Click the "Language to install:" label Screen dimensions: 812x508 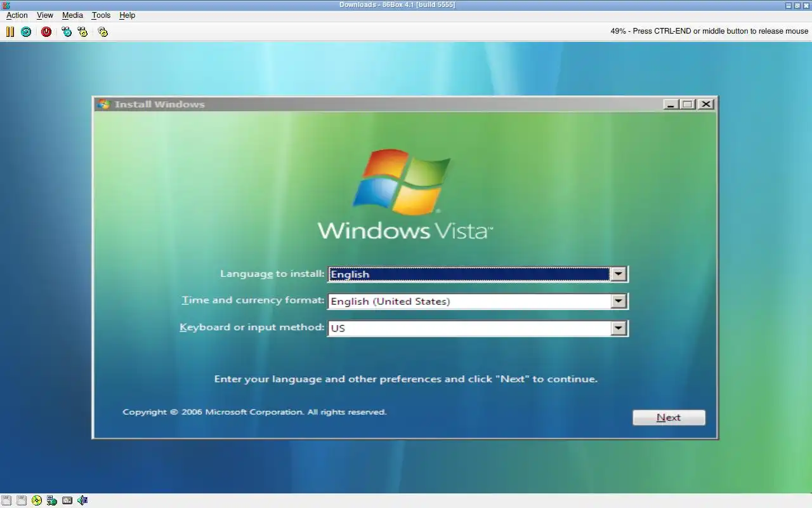[272, 274]
